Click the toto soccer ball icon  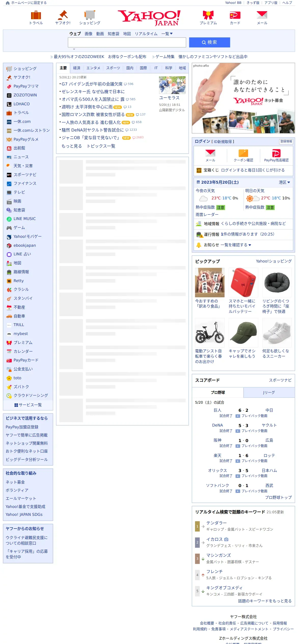[9, 378]
